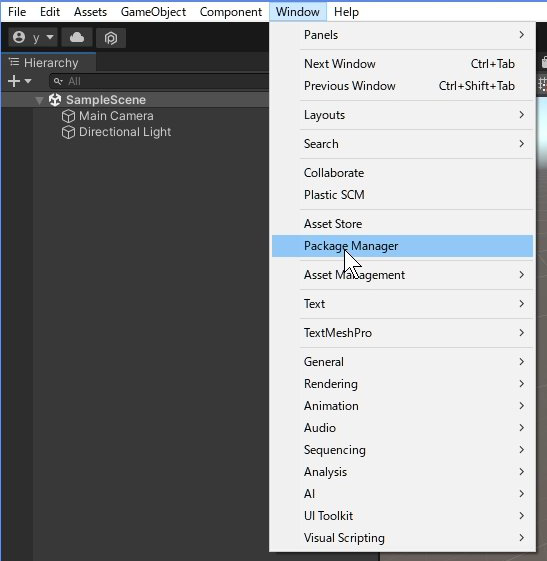Image resolution: width=547 pixels, height=561 pixels.
Task: Expand the Rendering submenu
Action: click(x=402, y=384)
